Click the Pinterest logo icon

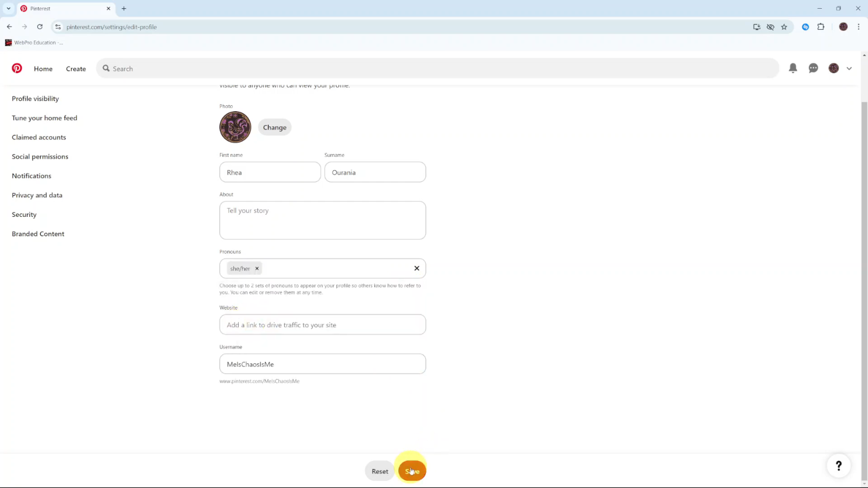pyautogui.click(x=17, y=68)
